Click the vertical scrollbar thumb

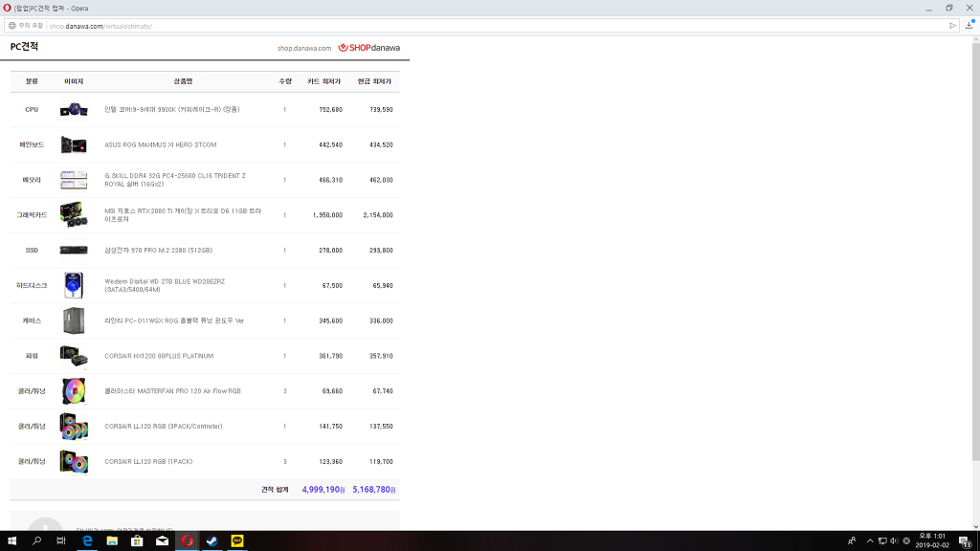point(975,253)
